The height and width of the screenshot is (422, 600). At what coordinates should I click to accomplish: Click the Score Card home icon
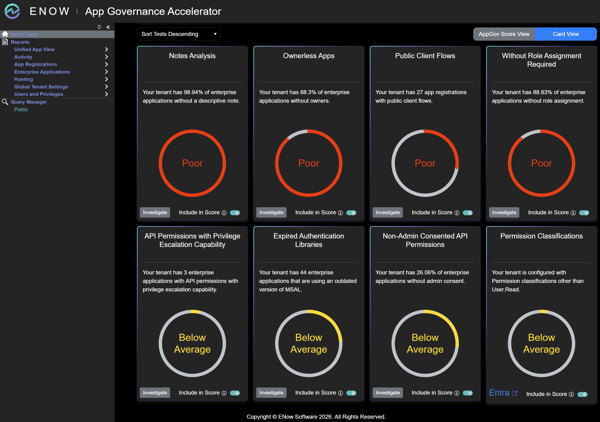coord(5,34)
